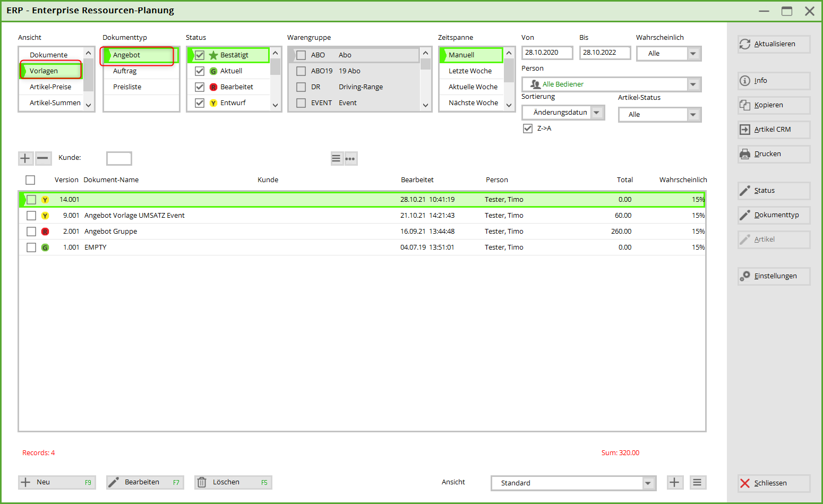
Task: Open Einstellungen gear icon
Action: click(745, 276)
